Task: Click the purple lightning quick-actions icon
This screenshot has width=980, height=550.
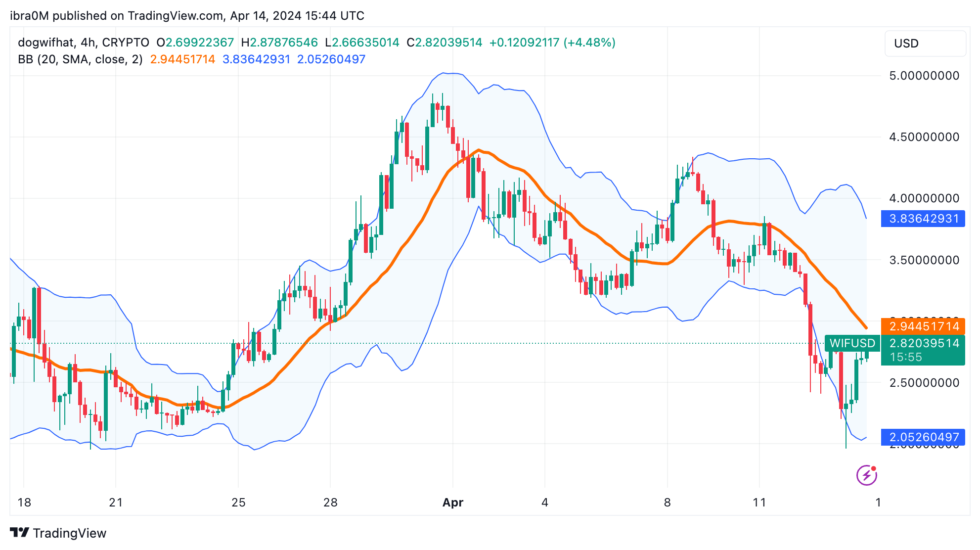Action: pyautogui.click(x=866, y=476)
